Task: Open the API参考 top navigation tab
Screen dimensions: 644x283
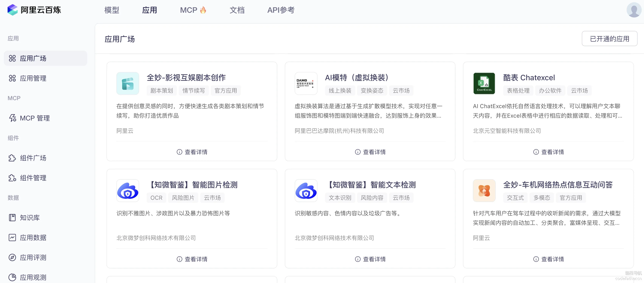Action: tap(281, 10)
